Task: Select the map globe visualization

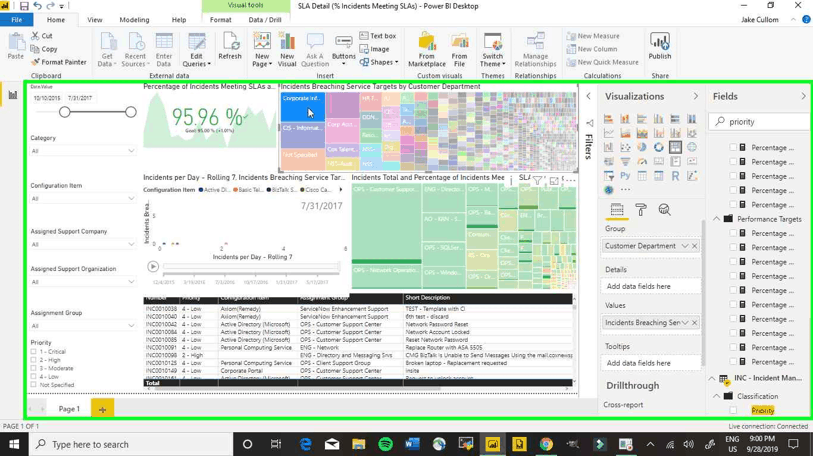Action: 692,148
